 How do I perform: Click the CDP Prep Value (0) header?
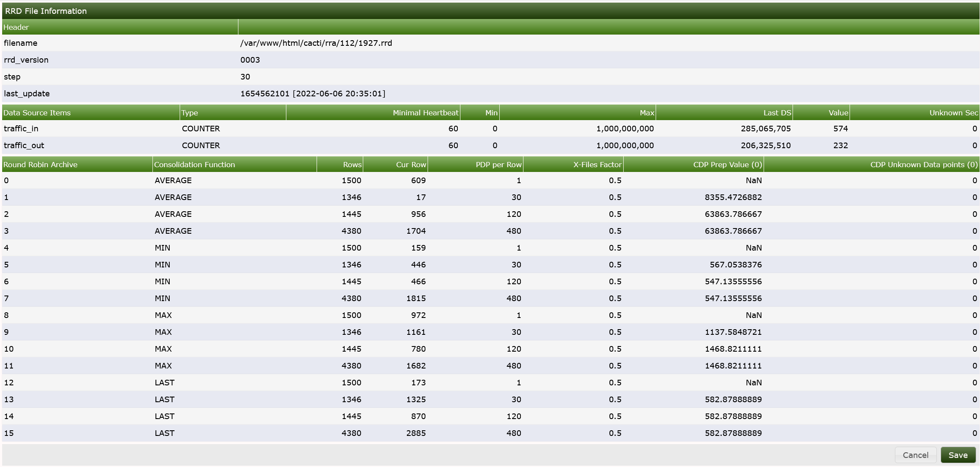(x=694, y=165)
